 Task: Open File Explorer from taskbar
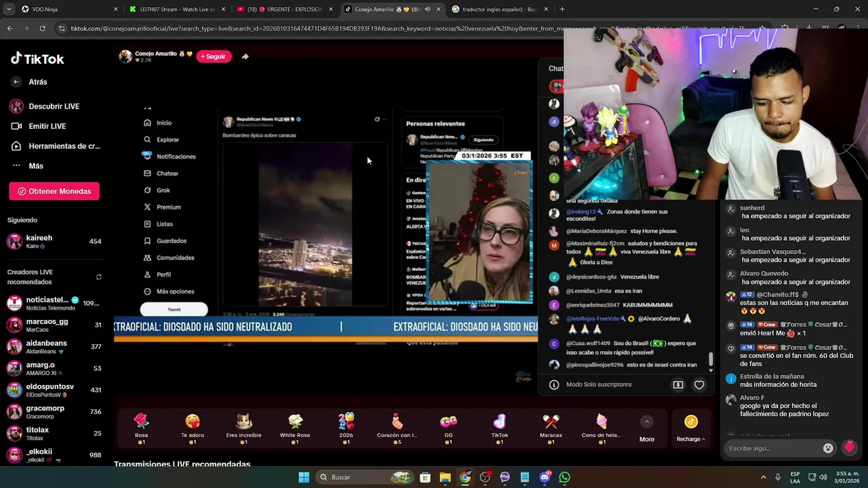pyautogui.click(x=445, y=477)
